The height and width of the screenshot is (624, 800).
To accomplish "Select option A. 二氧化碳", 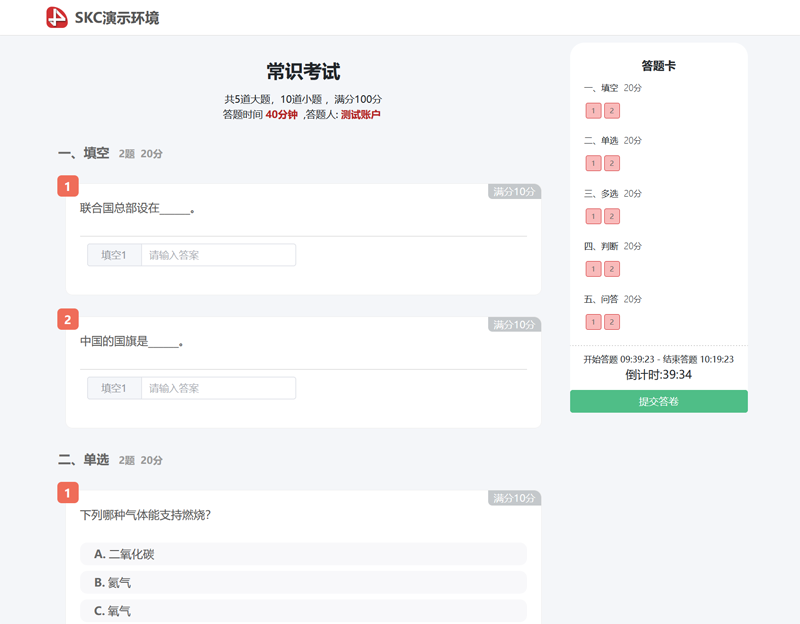I will 303,554.
